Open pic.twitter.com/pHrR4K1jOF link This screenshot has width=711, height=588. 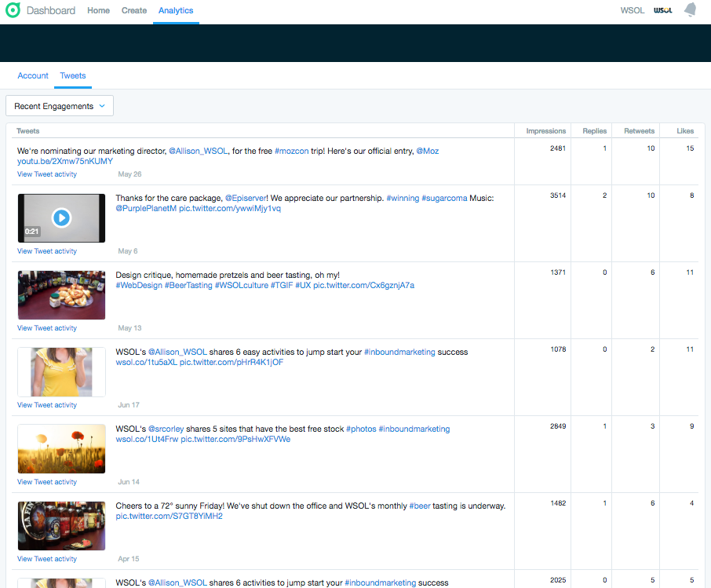232,363
